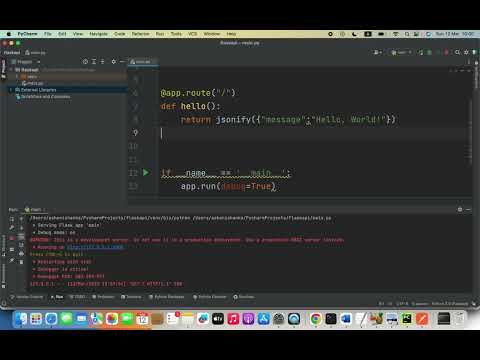This screenshot has width=480, height=360.
Task: Open the Tools menu
Action: pos(176,34)
